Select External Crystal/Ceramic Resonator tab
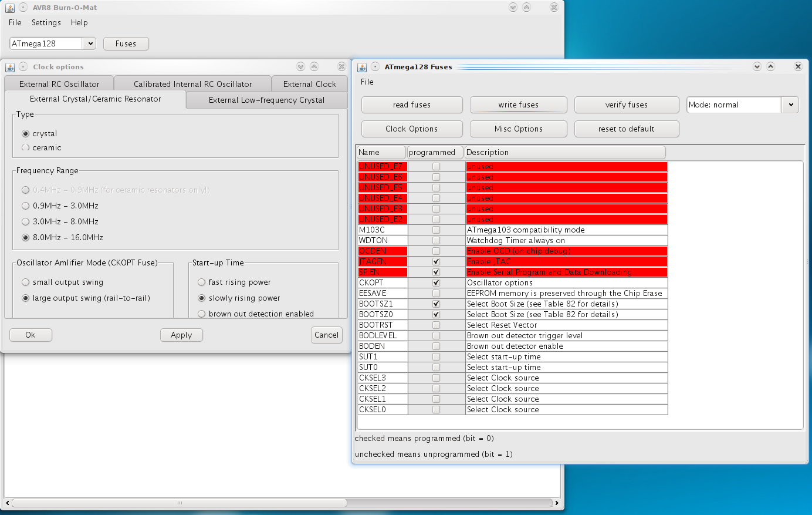812x515 pixels. [95, 99]
